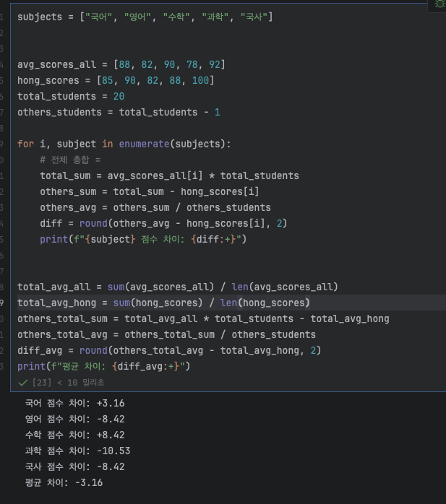
Task: Click the "others_avg = others_sum / others_students" line
Action: (x=155, y=208)
